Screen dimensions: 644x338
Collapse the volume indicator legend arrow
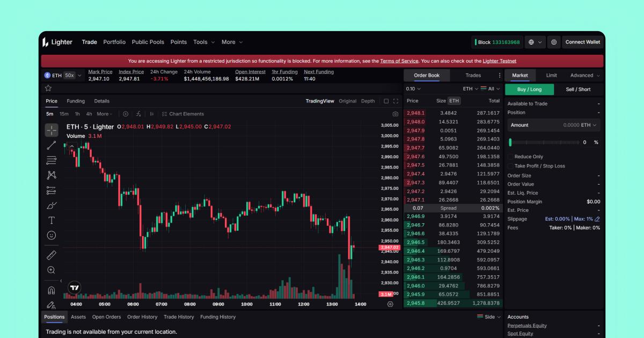coord(72,146)
